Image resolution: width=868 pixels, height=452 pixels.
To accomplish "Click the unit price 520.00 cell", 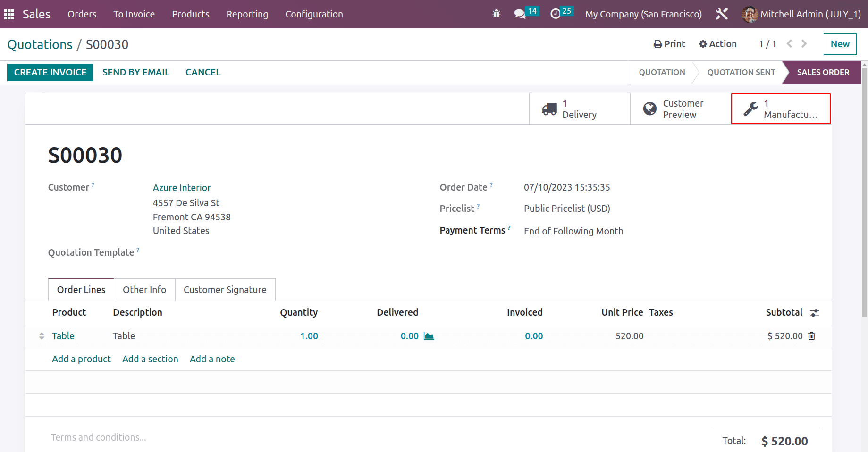I will [629, 336].
